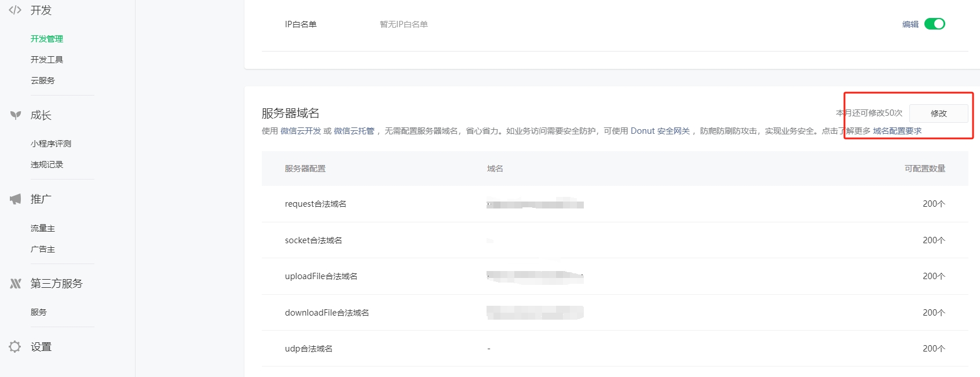Viewport: 980px width, 377px height.
Task: Open 开发工具 in the sidebar
Action: tap(47, 60)
